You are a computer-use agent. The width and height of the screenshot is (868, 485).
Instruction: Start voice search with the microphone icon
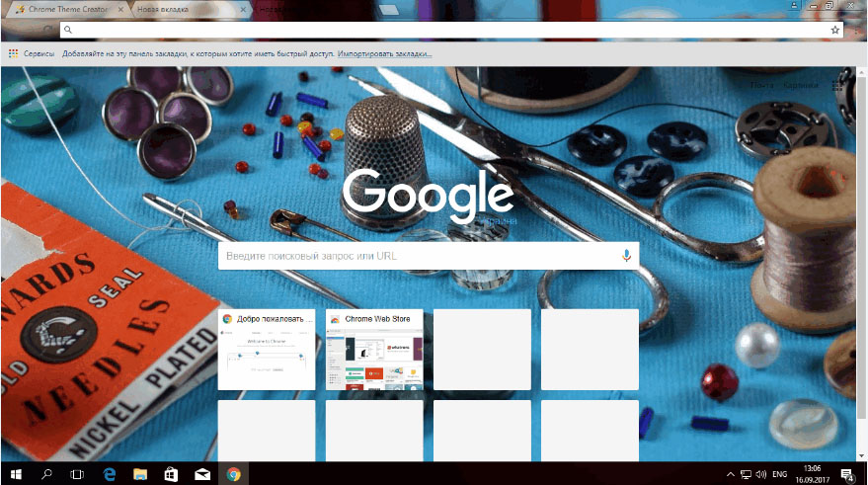pyautogui.click(x=626, y=256)
